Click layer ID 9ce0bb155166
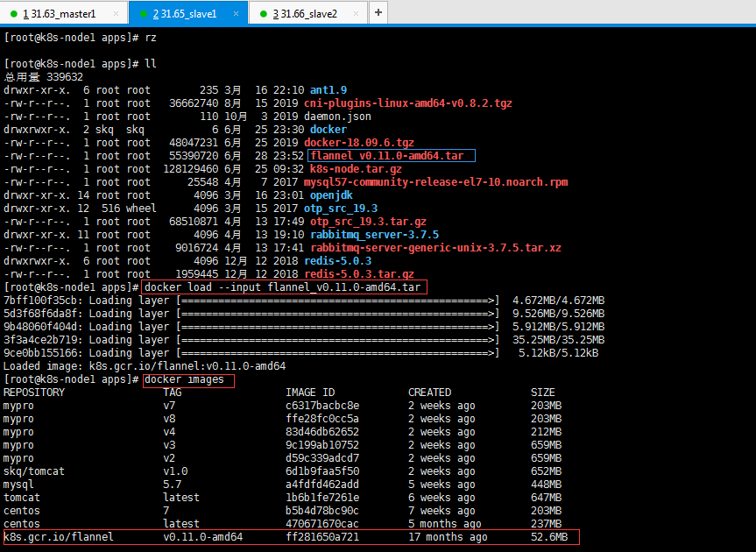The height and width of the screenshot is (552, 756). 40,353
